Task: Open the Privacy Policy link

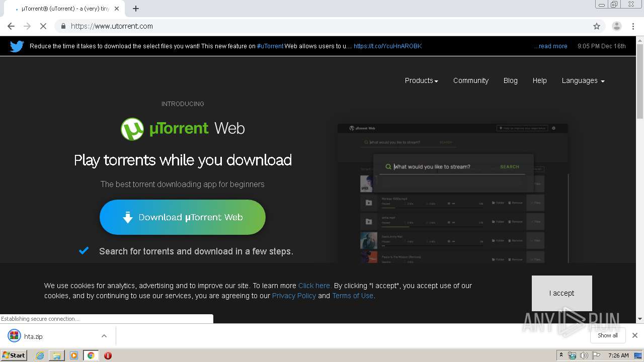Action: coord(294,296)
